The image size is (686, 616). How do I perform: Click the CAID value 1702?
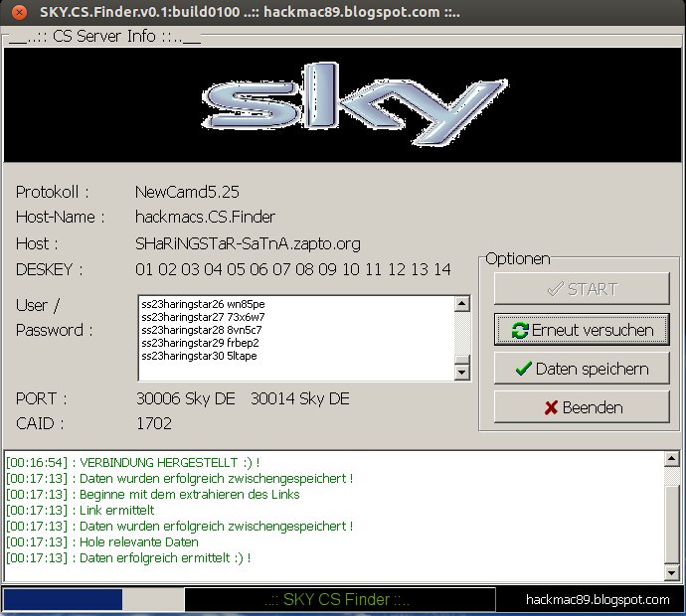[x=154, y=423]
